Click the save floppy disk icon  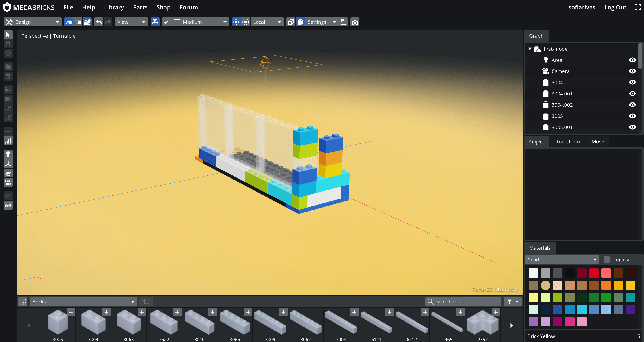pyautogui.click(x=344, y=22)
